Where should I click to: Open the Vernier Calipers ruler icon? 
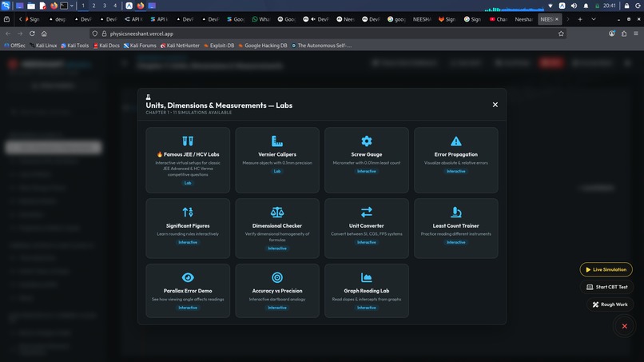(x=277, y=141)
